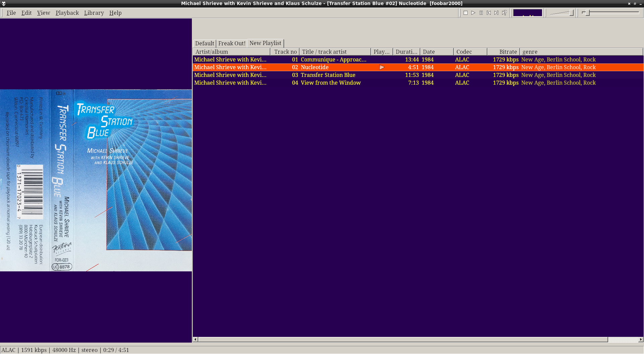Play a random track
Viewport: 644px width, 354px height.
(504, 13)
